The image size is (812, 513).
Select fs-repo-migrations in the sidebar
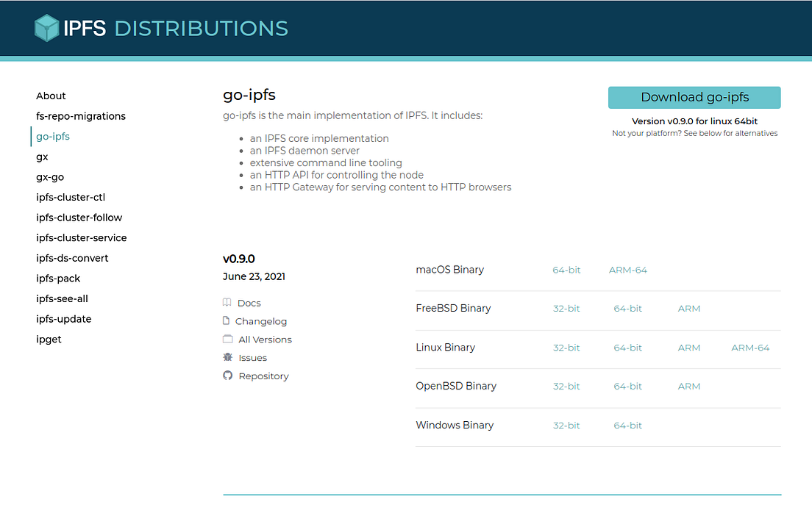81,116
